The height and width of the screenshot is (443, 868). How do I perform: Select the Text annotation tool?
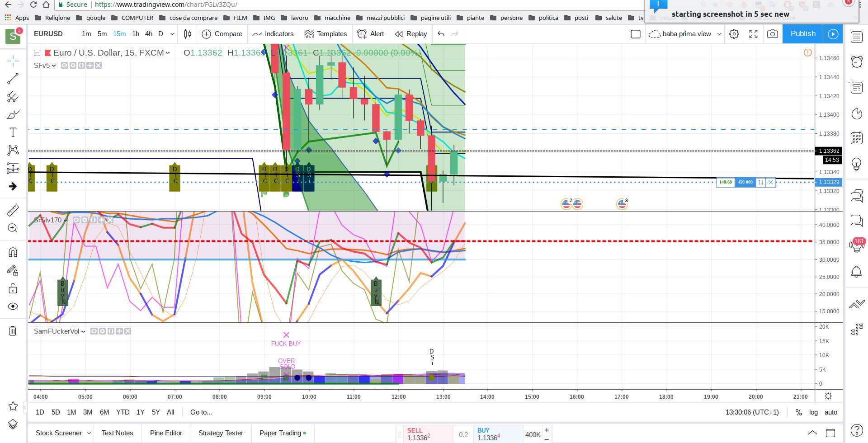(13, 132)
